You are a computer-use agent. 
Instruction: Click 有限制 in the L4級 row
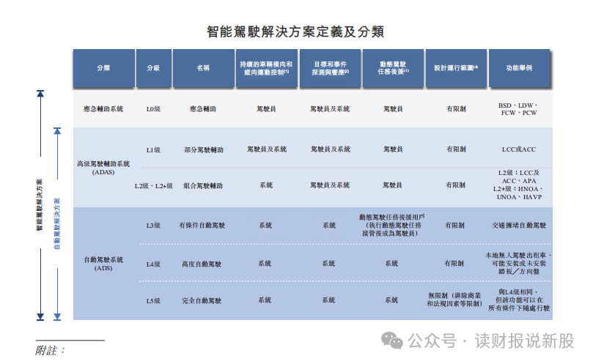(x=454, y=264)
